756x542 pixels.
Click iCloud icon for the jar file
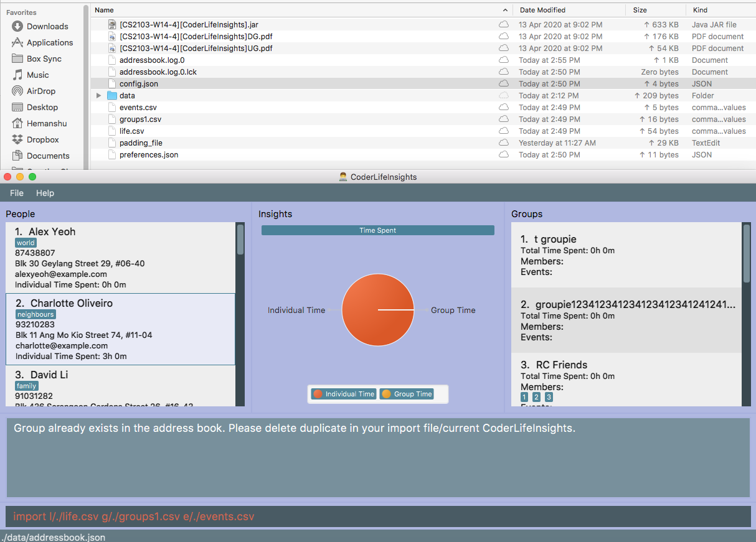click(503, 25)
